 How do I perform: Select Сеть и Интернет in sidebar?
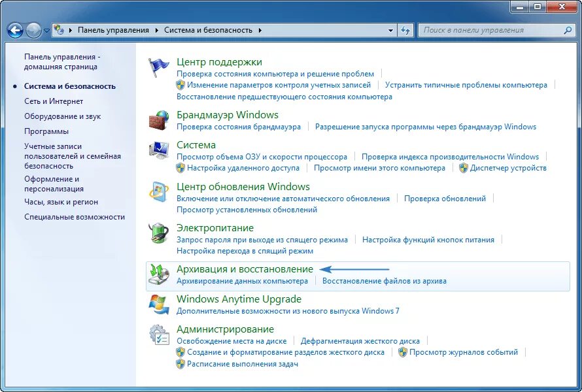point(54,101)
